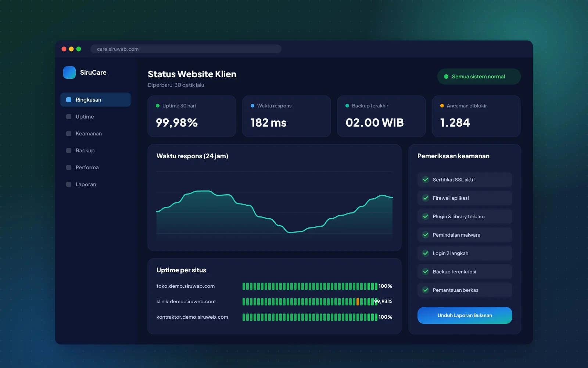Viewport: 588px width, 368px height.
Task: Download via Unduh Laporan Bulanan button
Action: pyautogui.click(x=465, y=315)
